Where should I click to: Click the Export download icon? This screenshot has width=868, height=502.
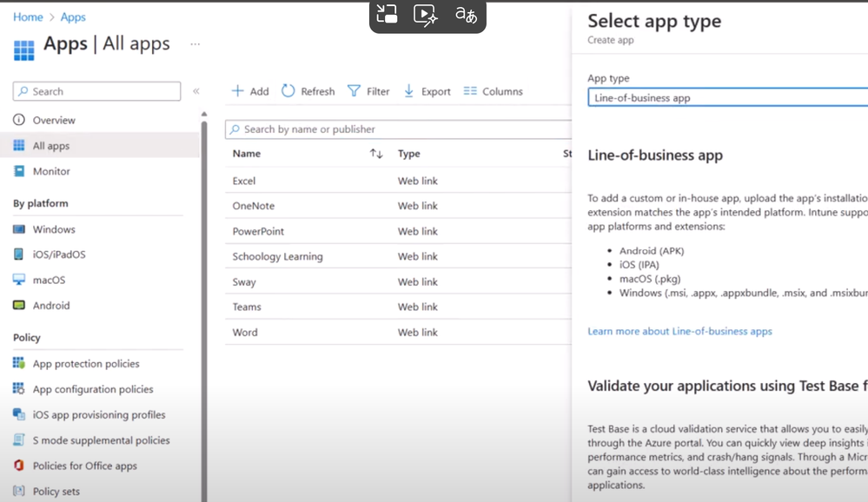(408, 91)
